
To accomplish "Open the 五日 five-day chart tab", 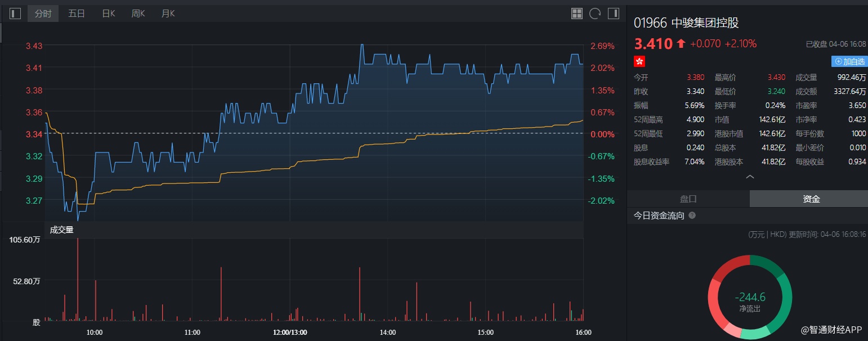I will point(77,14).
